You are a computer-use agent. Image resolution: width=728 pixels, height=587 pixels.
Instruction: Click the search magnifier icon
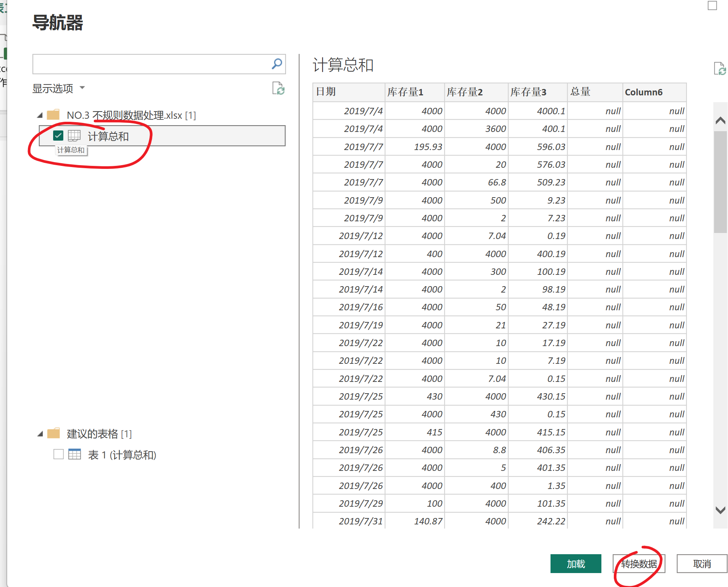277,64
